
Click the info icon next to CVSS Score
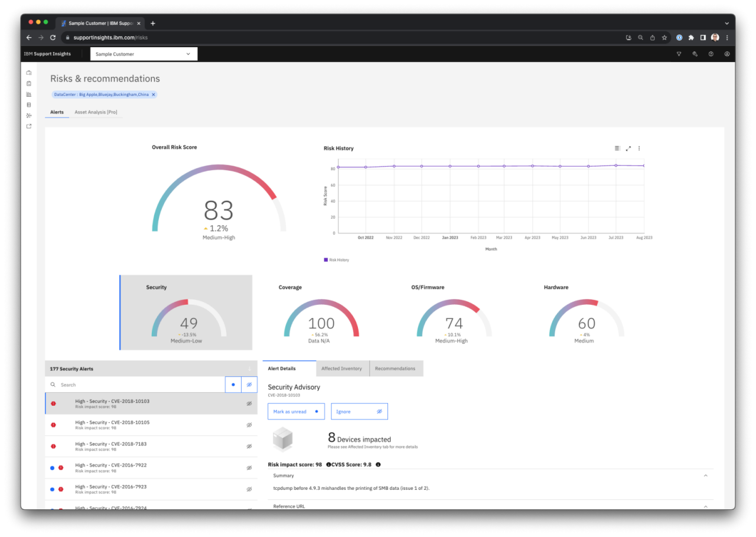[378, 464]
